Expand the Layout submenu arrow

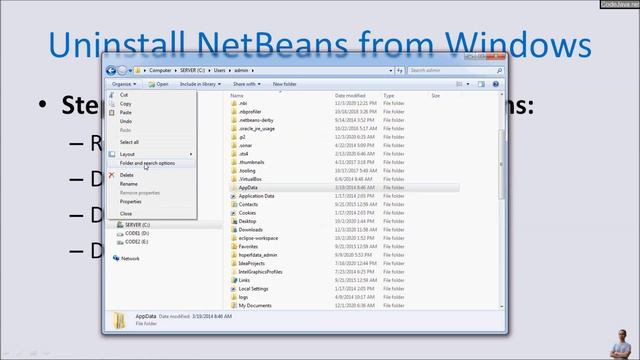191,154
